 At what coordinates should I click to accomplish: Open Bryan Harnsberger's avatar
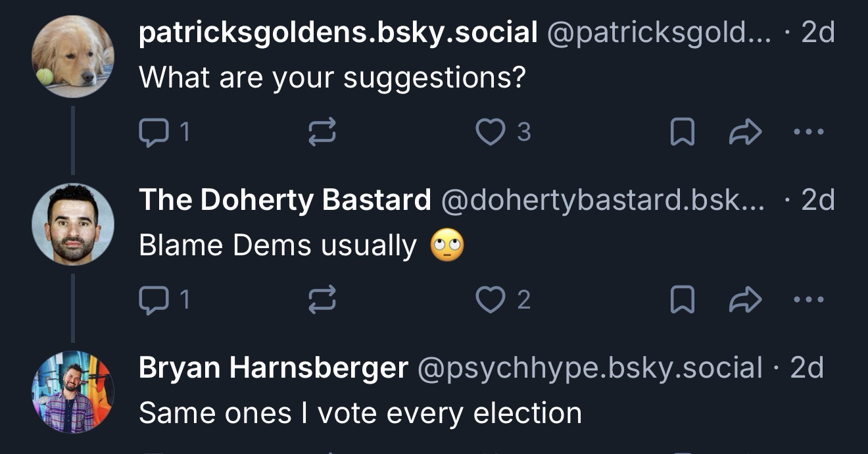72,391
